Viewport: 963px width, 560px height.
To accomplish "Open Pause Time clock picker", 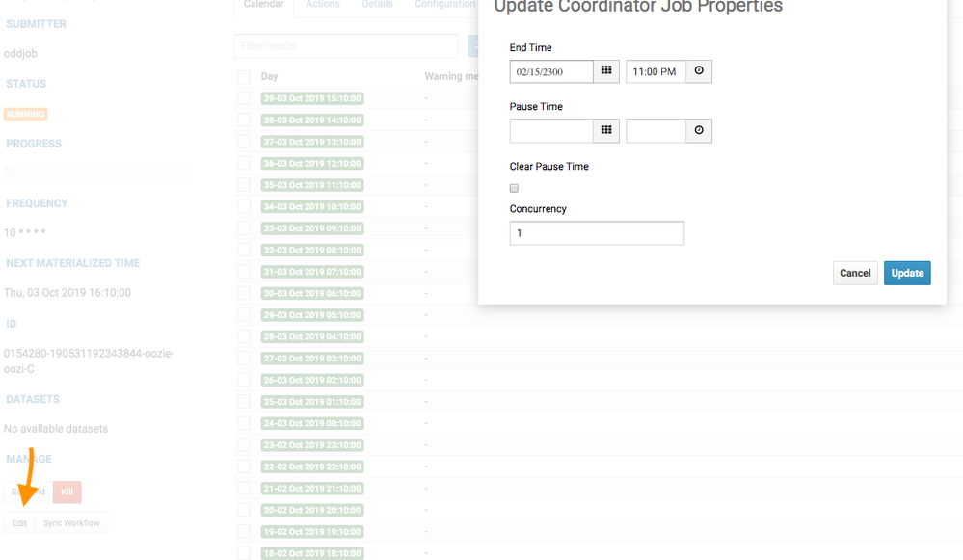I will (699, 130).
